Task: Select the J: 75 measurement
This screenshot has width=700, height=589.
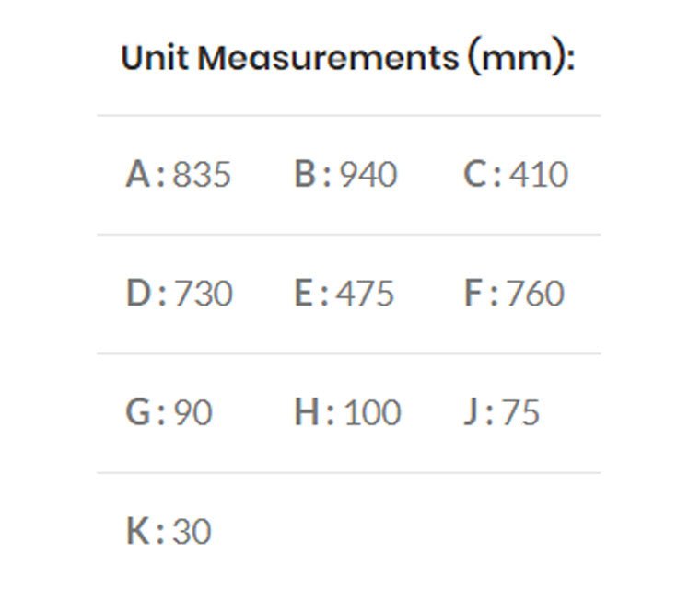Action: tap(501, 412)
